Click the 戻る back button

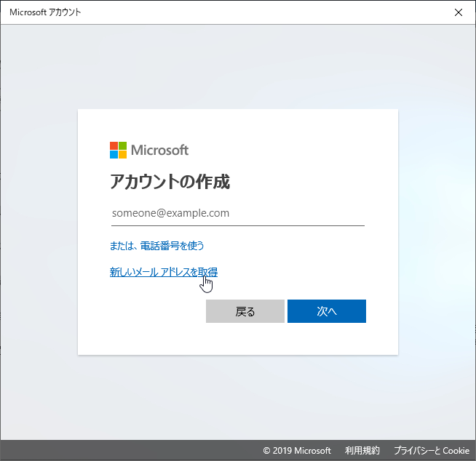coord(245,311)
